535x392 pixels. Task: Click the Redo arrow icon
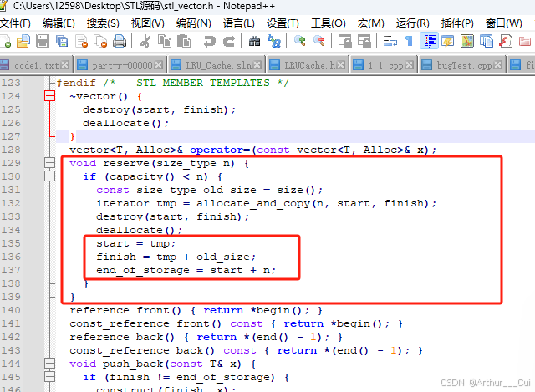229,41
